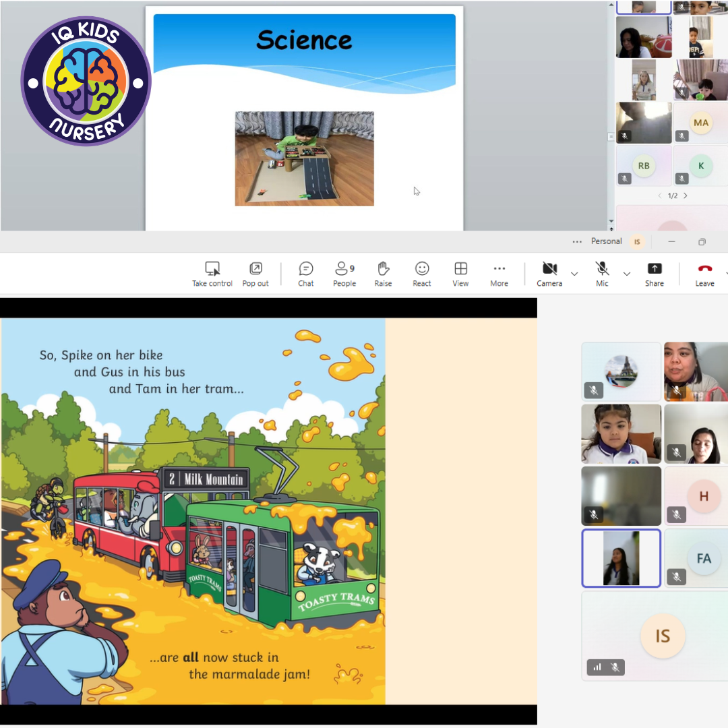Open the three-dot settings menu beside Personal
This screenshot has width=728, height=728.
[x=576, y=241]
